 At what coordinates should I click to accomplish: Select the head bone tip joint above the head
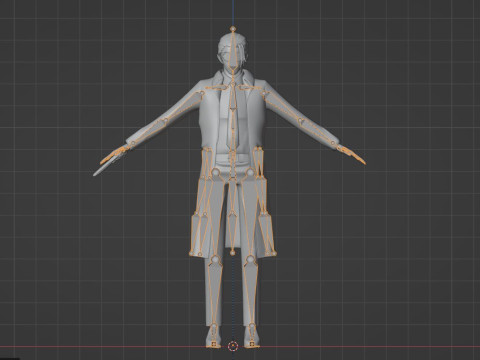coord(233,29)
